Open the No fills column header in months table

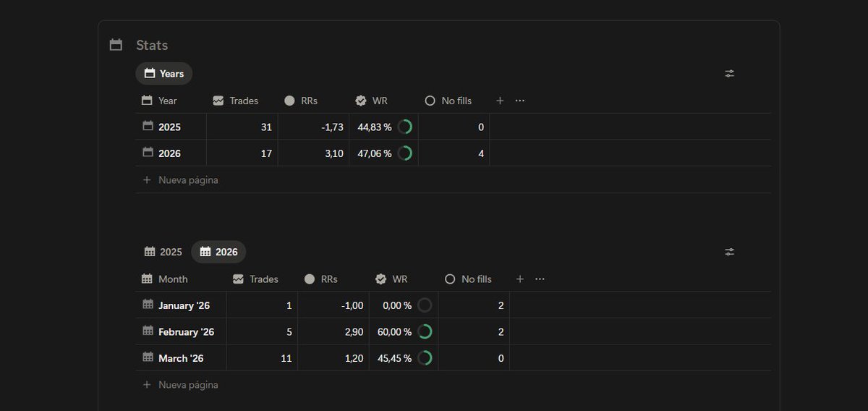(x=468, y=279)
